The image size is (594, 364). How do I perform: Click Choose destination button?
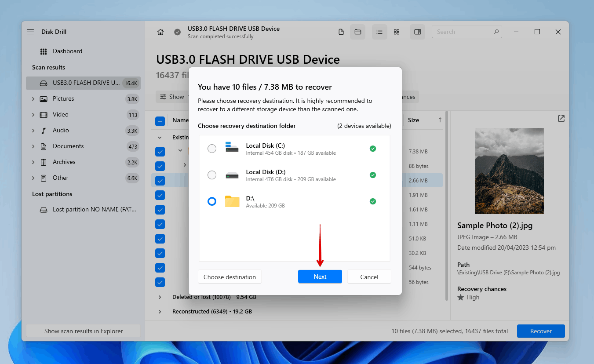[x=230, y=277]
